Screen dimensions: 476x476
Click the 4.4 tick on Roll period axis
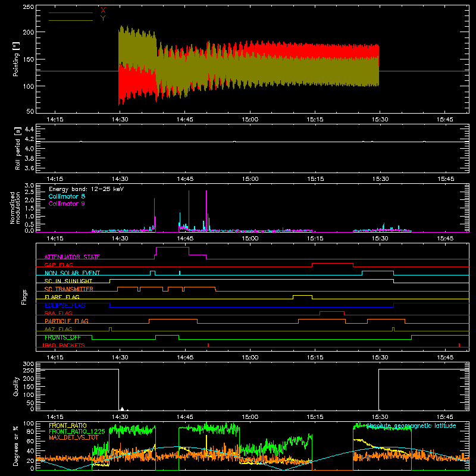coord(29,129)
